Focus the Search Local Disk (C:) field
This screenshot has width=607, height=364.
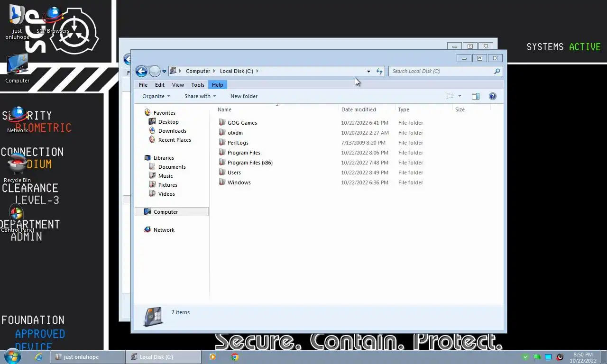tap(441, 71)
